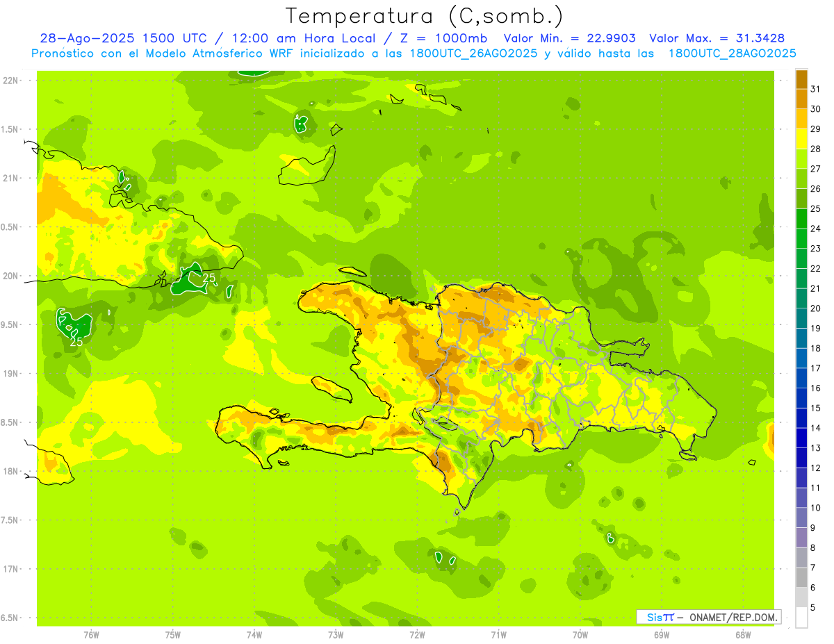
Task: Click the 22N latitude label
Action: (10, 81)
